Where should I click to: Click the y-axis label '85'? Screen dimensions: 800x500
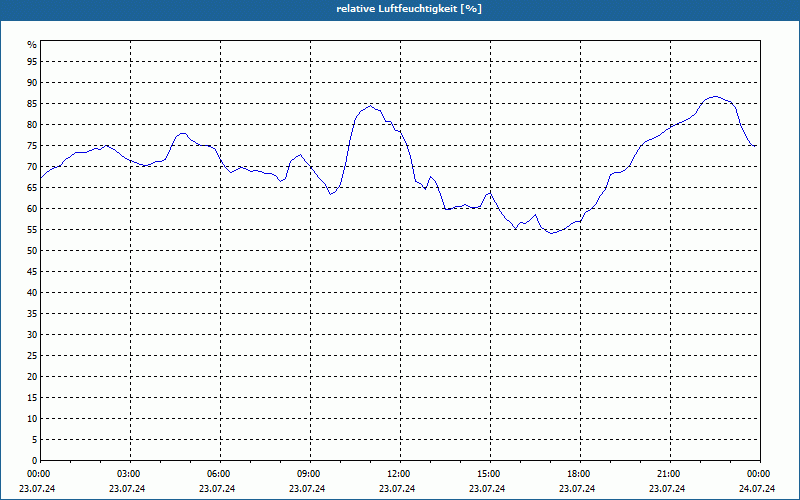coord(32,104)
